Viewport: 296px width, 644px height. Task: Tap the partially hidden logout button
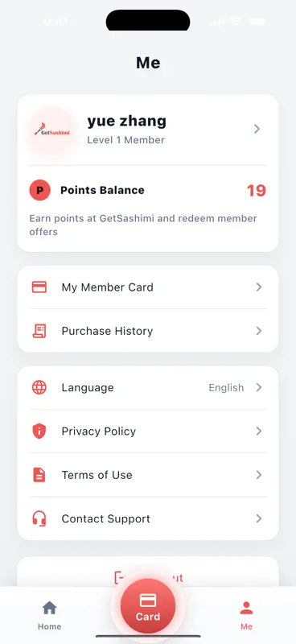[148, 572]
